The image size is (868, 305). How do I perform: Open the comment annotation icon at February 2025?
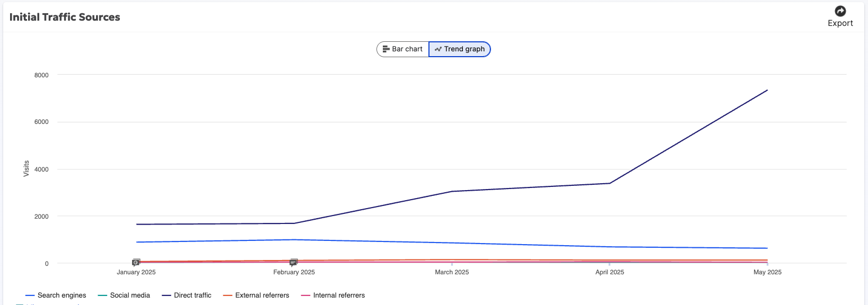294,262
